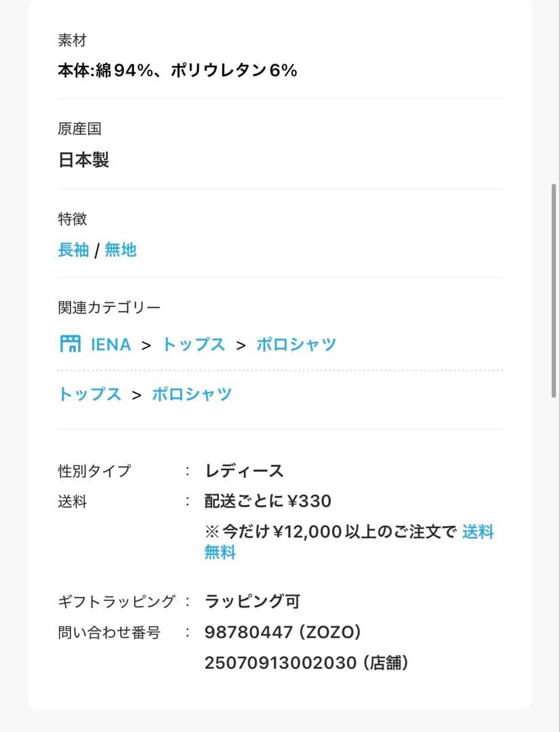Click the chevron arrow right after IENA

pyautogui.click(x=146, y=345)
